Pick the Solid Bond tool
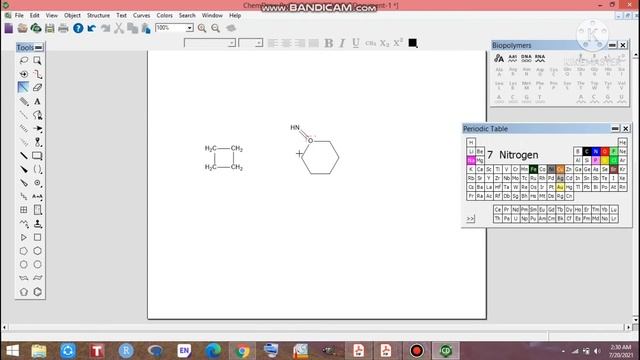 (x=23, y=87)
